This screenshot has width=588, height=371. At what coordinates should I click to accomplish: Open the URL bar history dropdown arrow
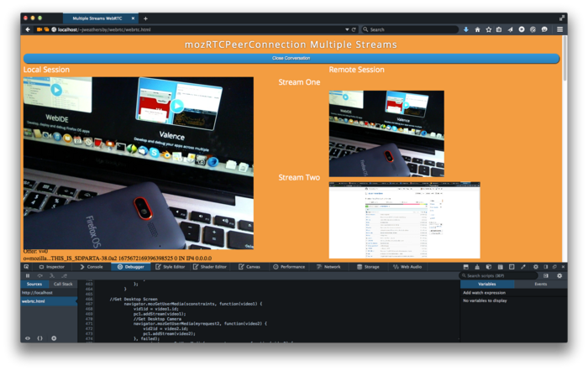347,29
